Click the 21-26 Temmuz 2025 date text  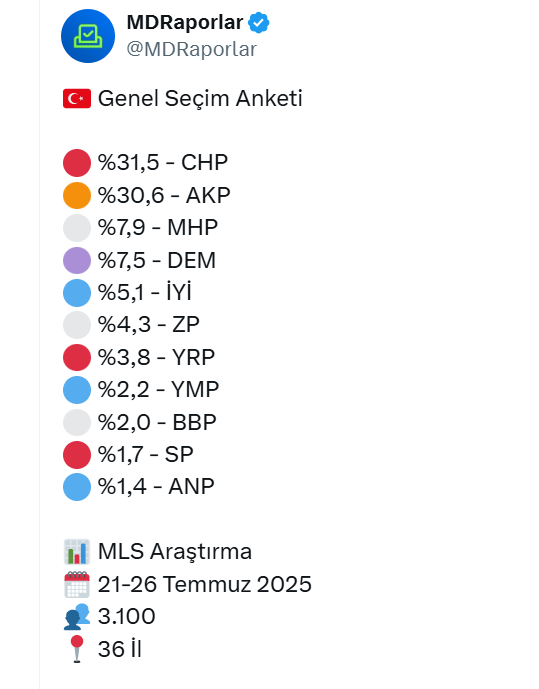[205, 584]
